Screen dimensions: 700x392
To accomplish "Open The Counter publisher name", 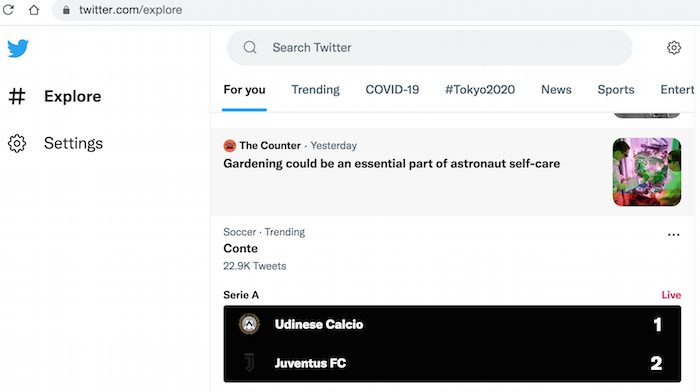I will pos(270,146).
